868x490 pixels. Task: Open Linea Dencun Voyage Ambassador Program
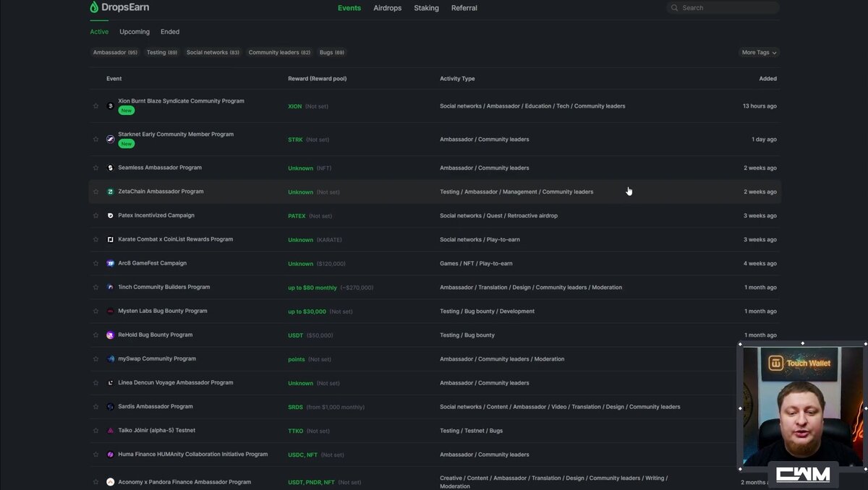click(x=176, y=382)
